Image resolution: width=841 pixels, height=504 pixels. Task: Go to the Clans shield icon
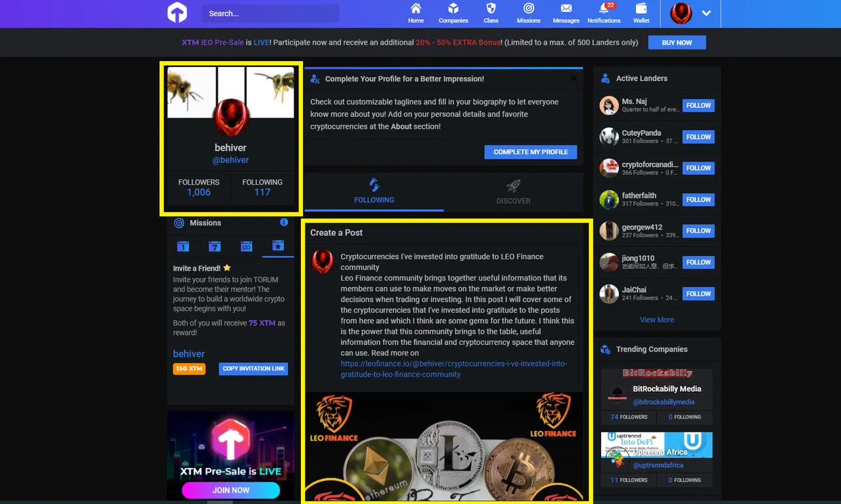491,13
